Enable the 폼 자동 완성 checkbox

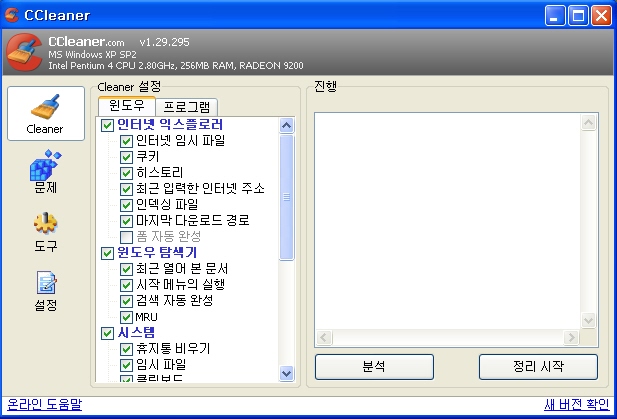tap(126, 237)
